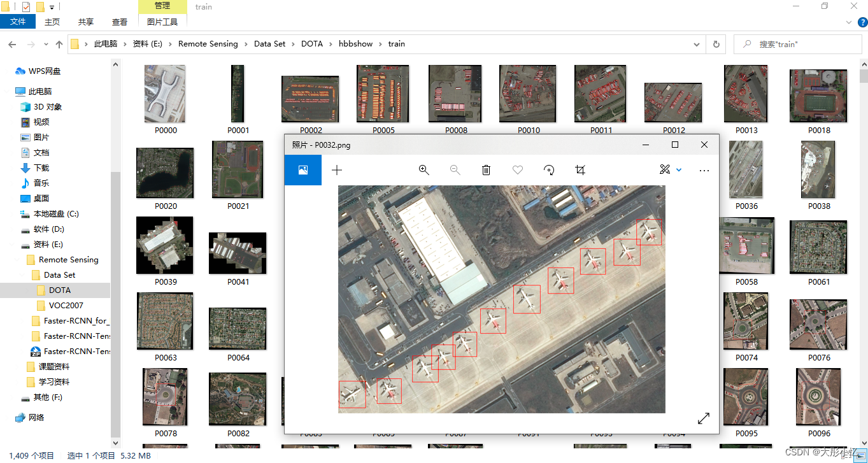Open the 图片工具 ribbon tab

(x=162, y=22)
